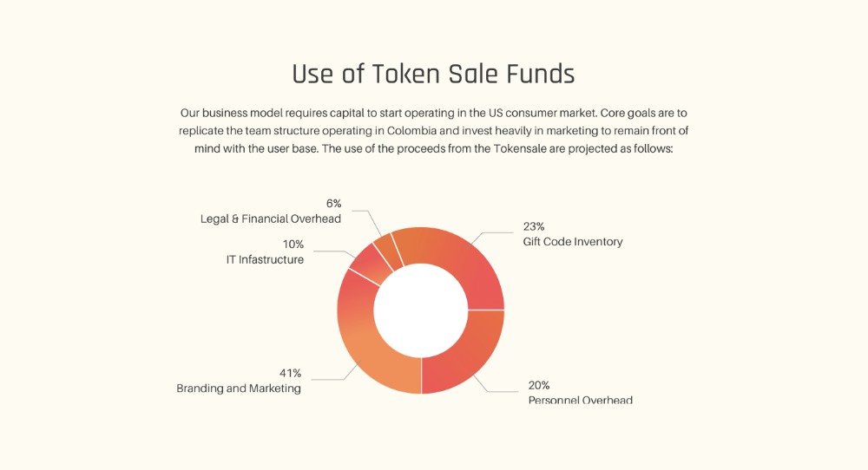Click the white center of the donut chart

point(421,310)
